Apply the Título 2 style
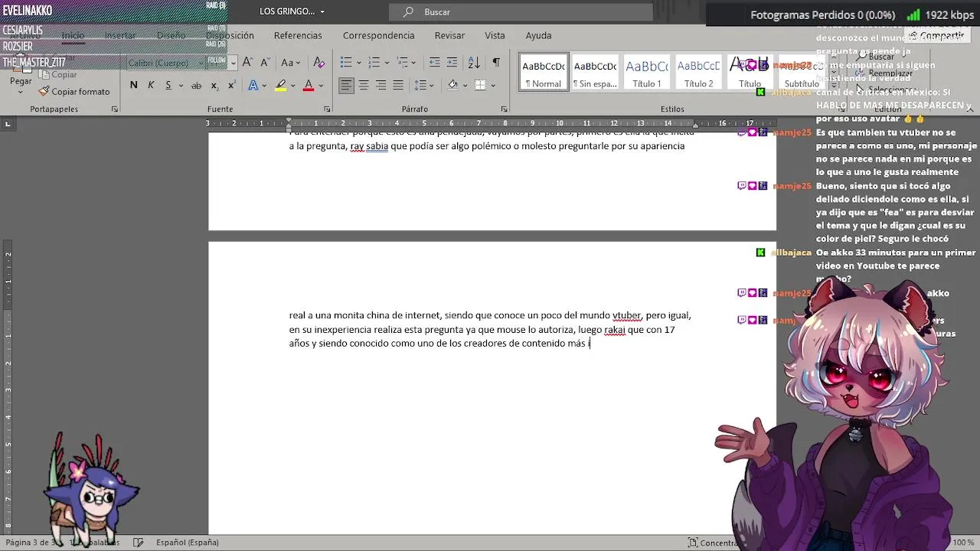The width and height of the screenshot is (980, 551). pos(698,72)
